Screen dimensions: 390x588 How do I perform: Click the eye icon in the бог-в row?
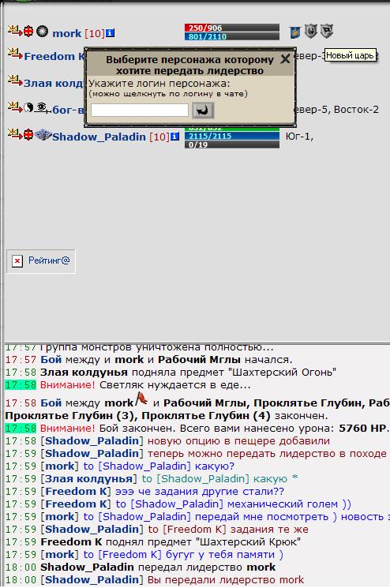pyautogui.click(x=41, y=108)
